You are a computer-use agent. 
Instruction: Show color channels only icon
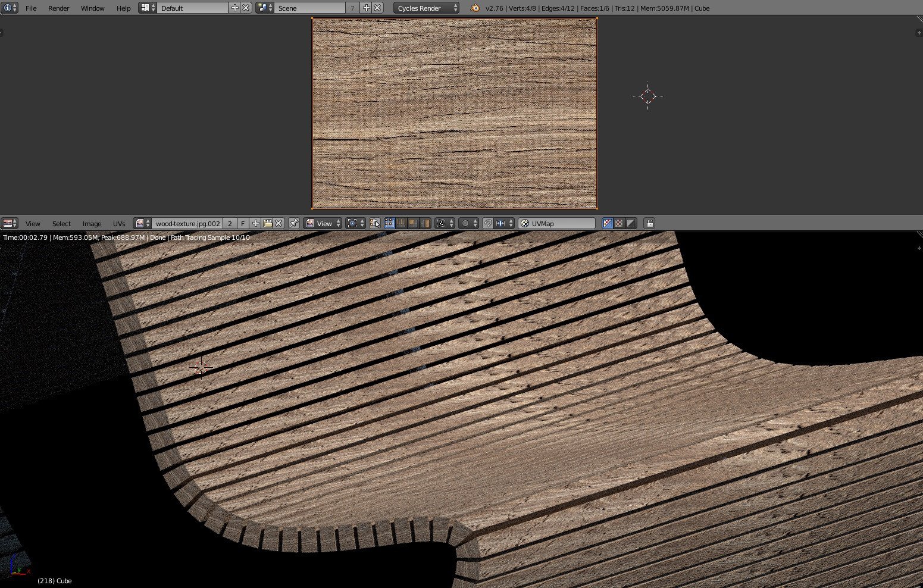(619, 223)
